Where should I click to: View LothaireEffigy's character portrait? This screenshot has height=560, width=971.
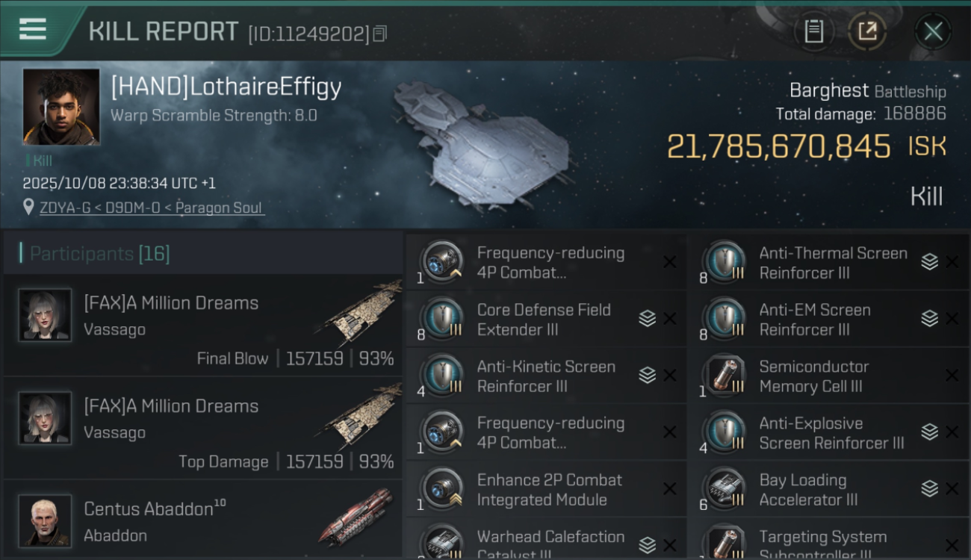tap(61, 107)
